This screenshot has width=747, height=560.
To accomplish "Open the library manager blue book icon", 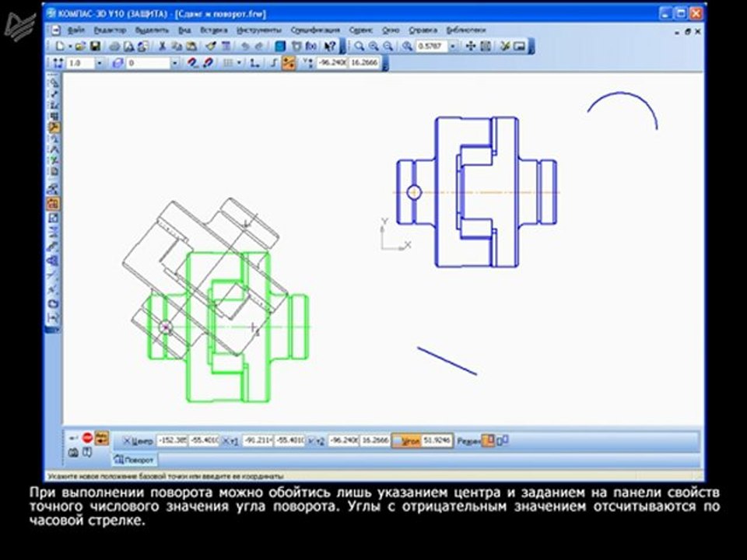I will click(281, 46).
